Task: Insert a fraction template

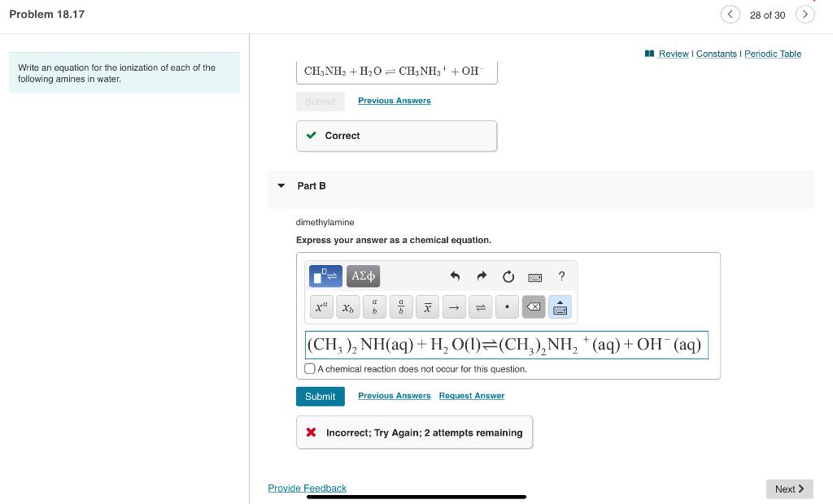Action: (401, 307)
